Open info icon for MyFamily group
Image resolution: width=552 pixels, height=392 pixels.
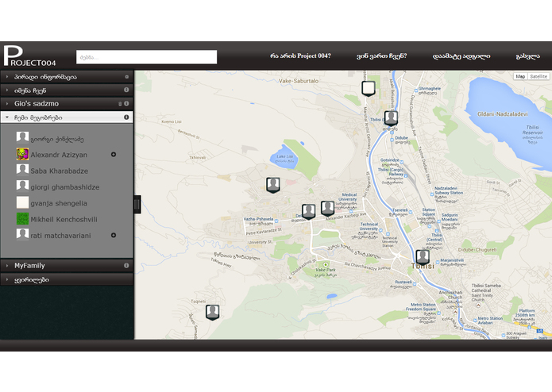[126, 266]
